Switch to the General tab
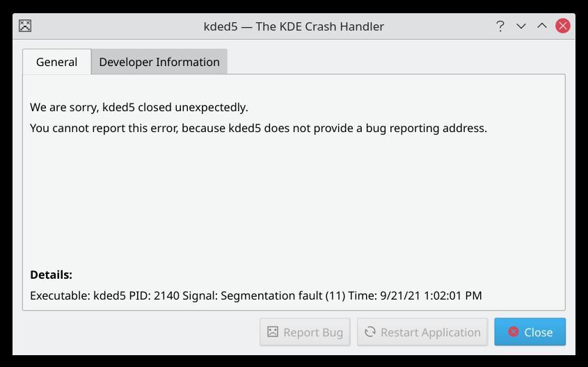This screenshot has width=588, height=367. [x=56, y=62]
